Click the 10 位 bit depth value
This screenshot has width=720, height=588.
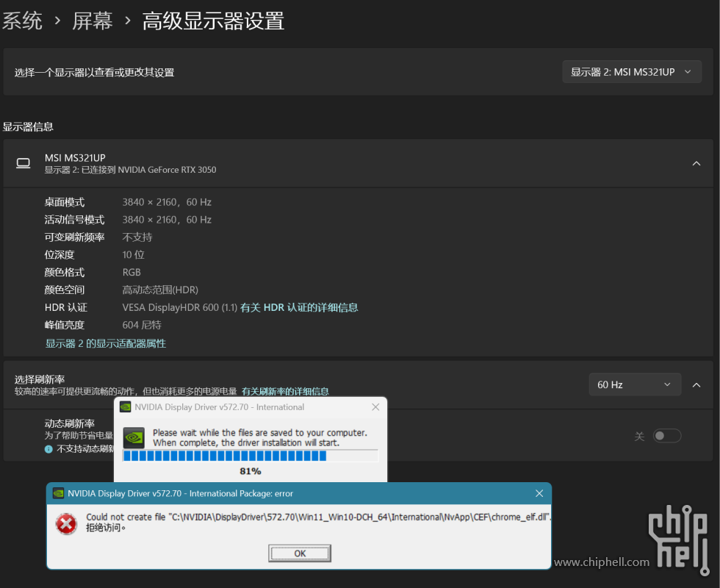pos(133,254)
